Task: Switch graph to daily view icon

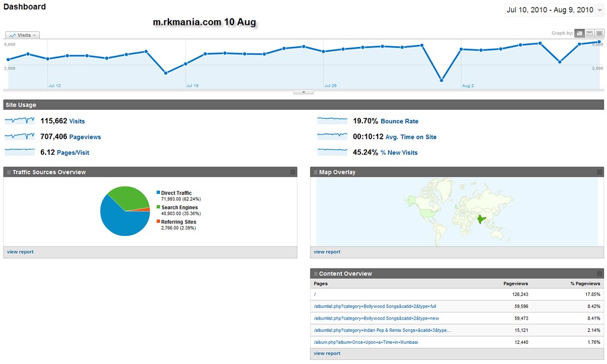Action: coord(579,33)
